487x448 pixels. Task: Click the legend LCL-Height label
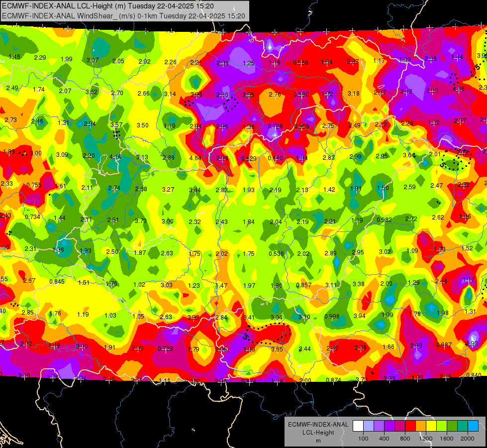(318, 433)
